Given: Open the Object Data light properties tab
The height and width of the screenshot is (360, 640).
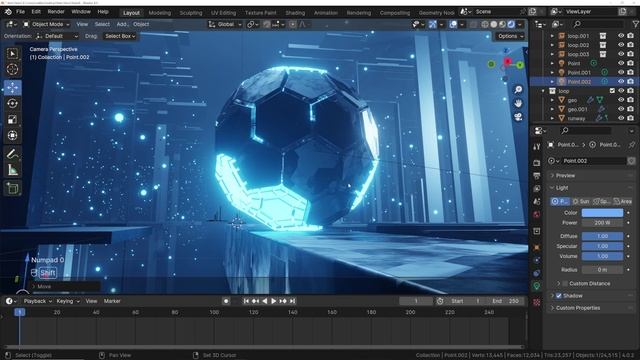Looking at the screenshot, I should (x=537, y=286).
